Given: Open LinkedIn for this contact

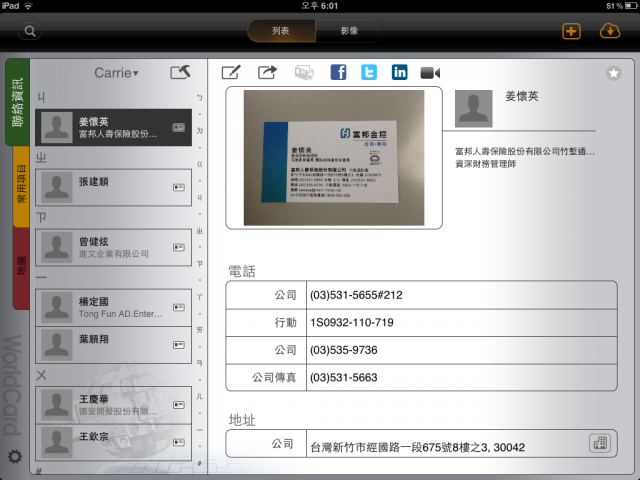Looking at the screenshot, I should click(400, 73).
